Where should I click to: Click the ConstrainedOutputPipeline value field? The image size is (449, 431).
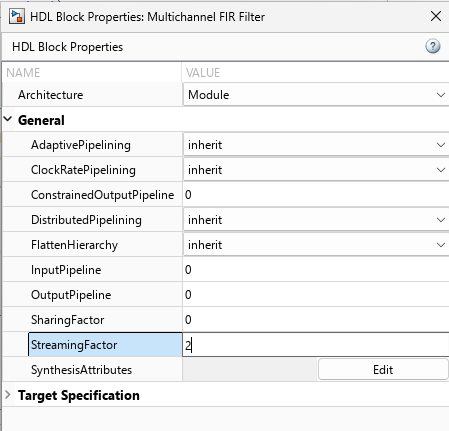(316, 195)
